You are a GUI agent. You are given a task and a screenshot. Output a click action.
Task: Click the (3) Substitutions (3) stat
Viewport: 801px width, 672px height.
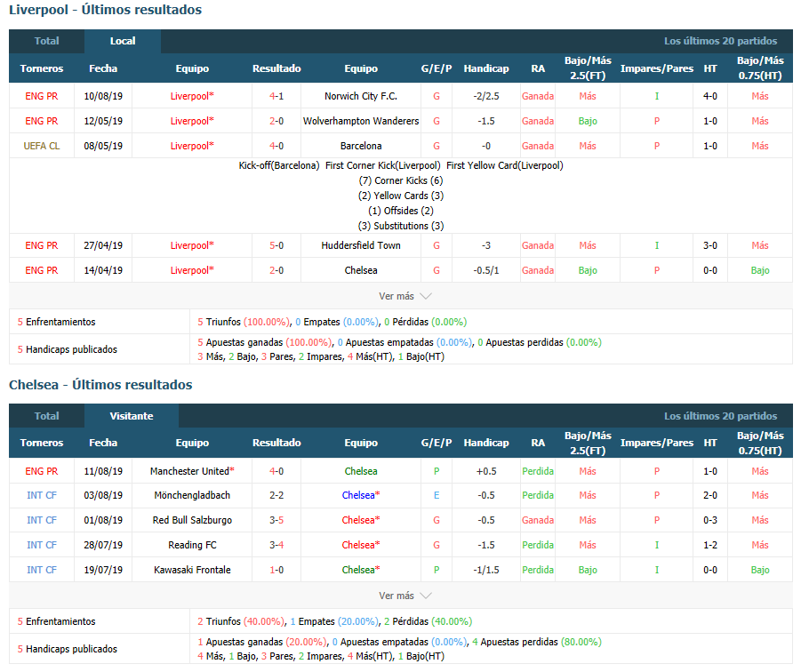(401, 226)
